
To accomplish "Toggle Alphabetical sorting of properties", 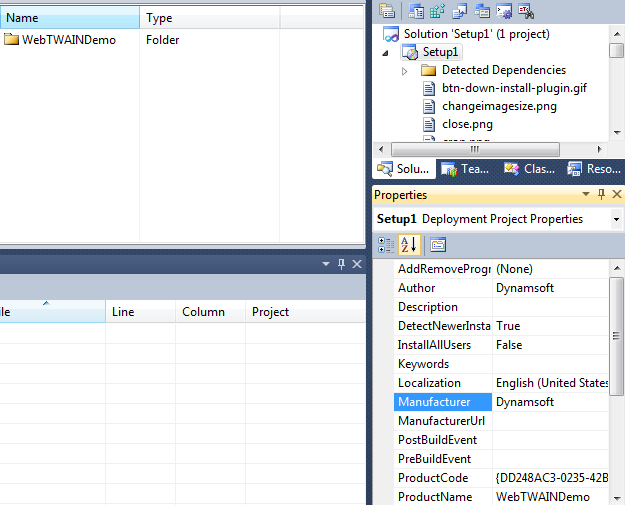I will coord(409,245).
